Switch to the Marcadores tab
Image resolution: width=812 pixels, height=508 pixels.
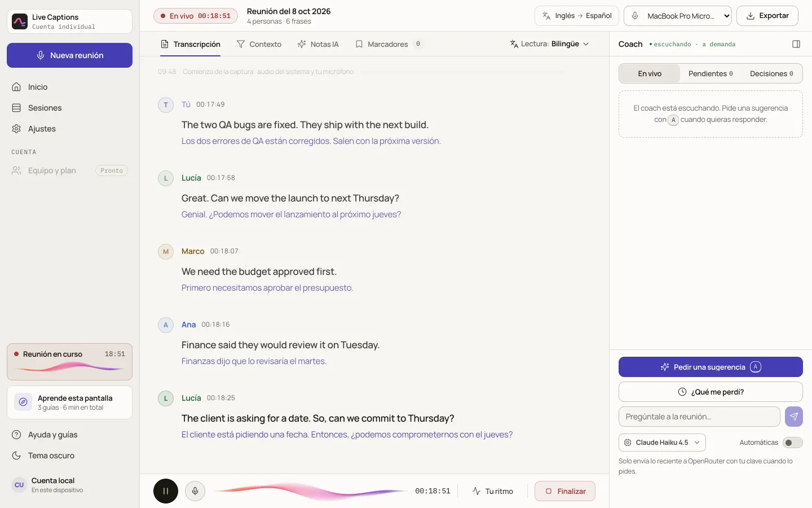coord(389,44)
